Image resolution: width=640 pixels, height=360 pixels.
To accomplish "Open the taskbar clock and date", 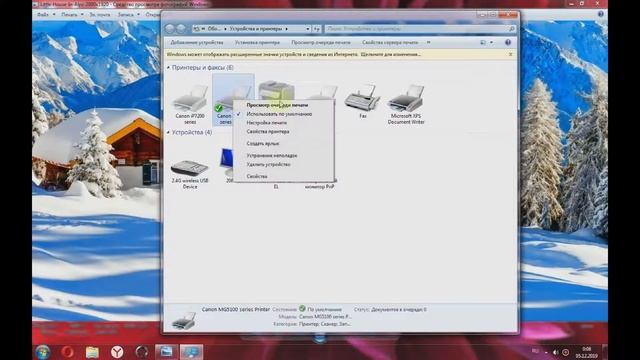I will (587, 352).
